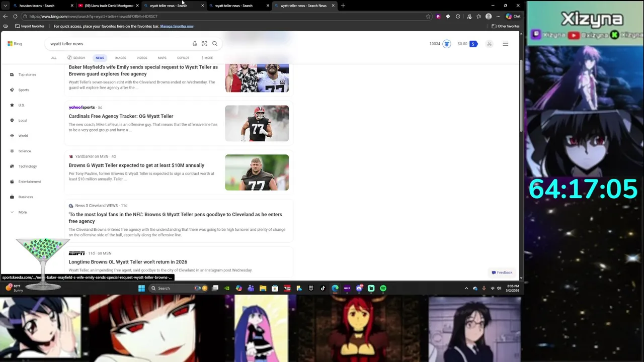644x362 pixels.
Task: Open the volume speaker tray icon
Action: coord(499,288)
